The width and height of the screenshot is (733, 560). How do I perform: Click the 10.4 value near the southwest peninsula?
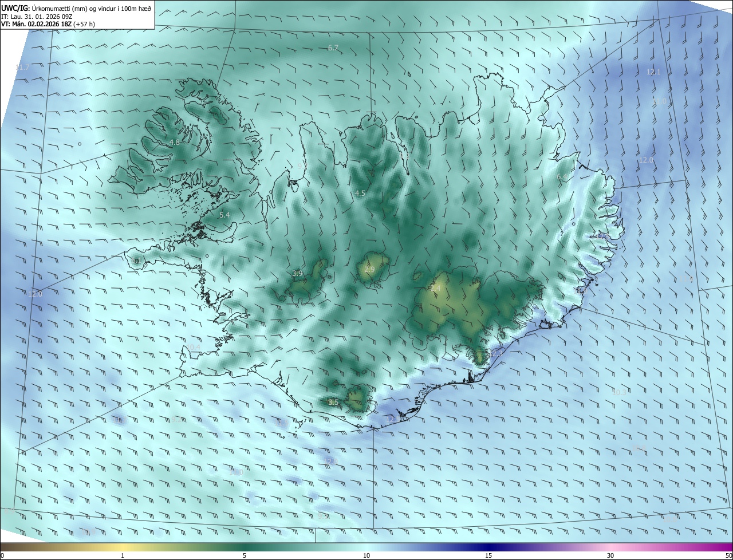click(194, 348)
